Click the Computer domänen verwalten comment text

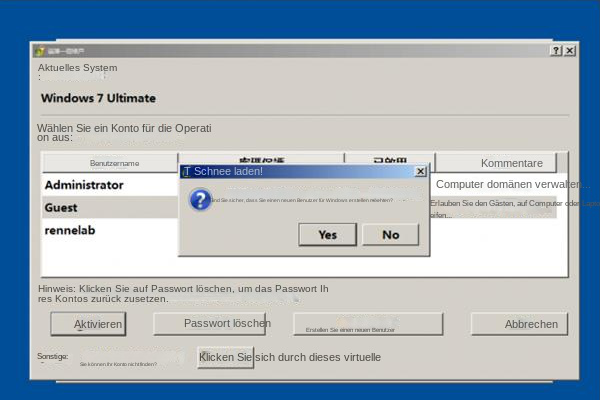pos(512,184)
